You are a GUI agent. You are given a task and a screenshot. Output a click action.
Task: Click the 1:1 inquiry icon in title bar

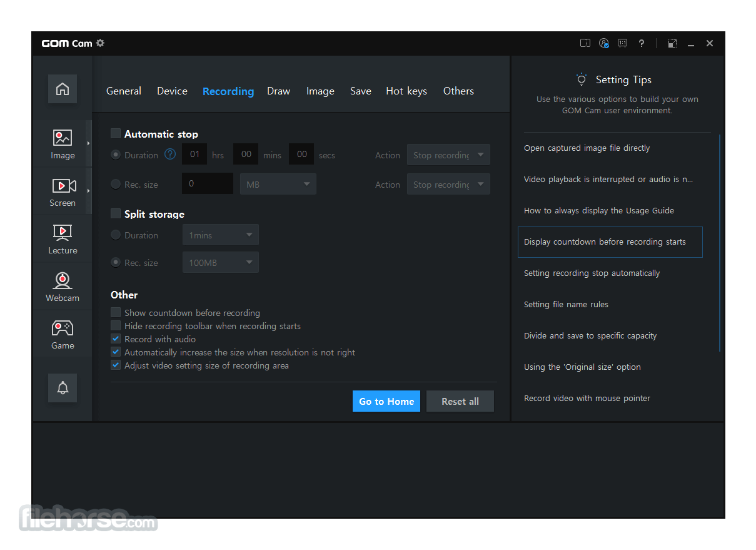tap(622, 43)
